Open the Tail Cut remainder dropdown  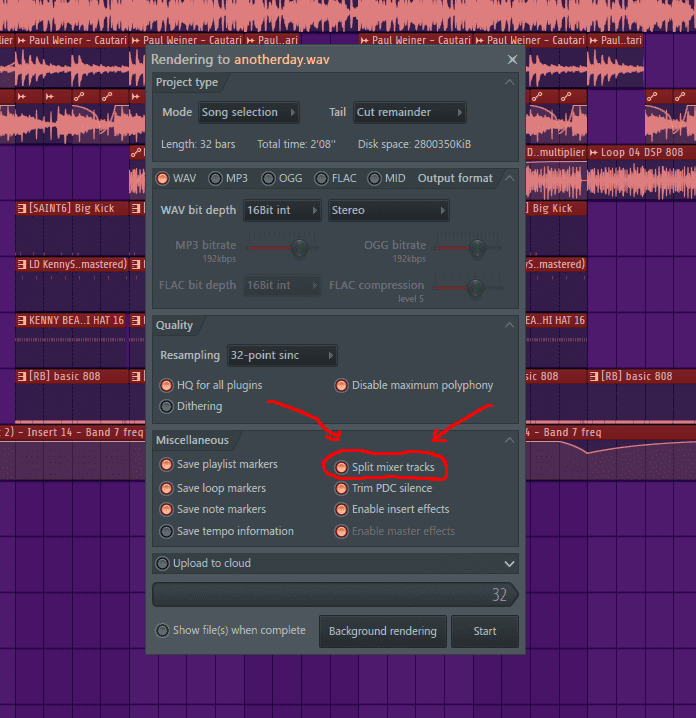click(x=409, y=112)
